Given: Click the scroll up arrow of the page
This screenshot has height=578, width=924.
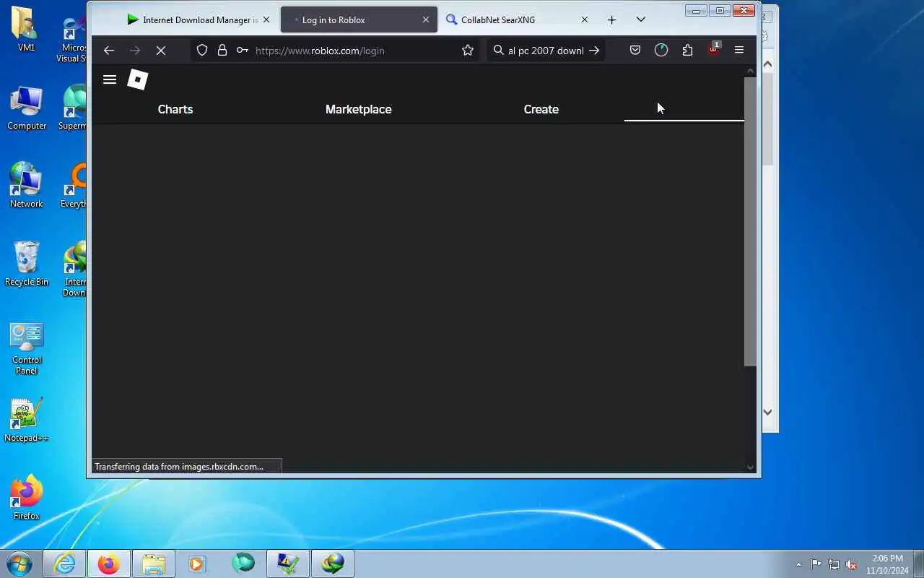Looking at the screenshot, I should [x=750, y=71].
